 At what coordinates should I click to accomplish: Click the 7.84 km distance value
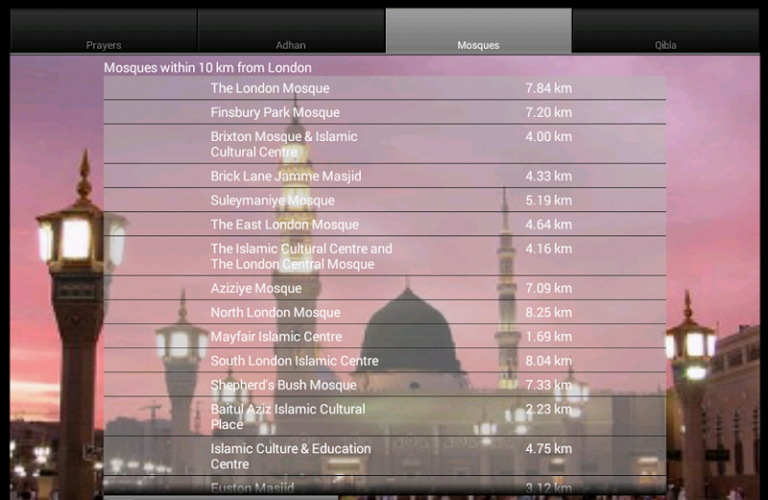(549, 88)
